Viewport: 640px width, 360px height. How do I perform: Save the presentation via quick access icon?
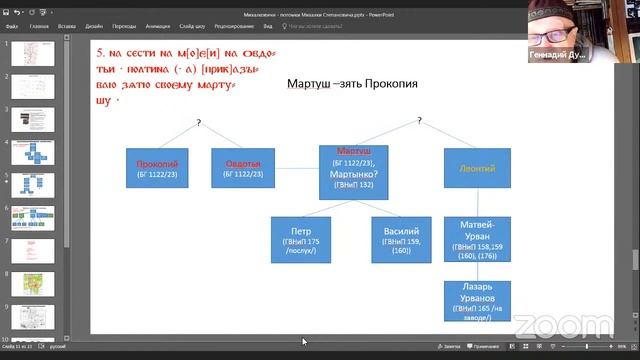point(6,12)
